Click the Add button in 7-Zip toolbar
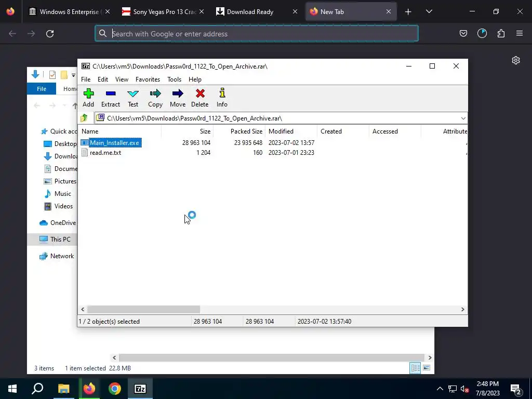 point(88,98)
